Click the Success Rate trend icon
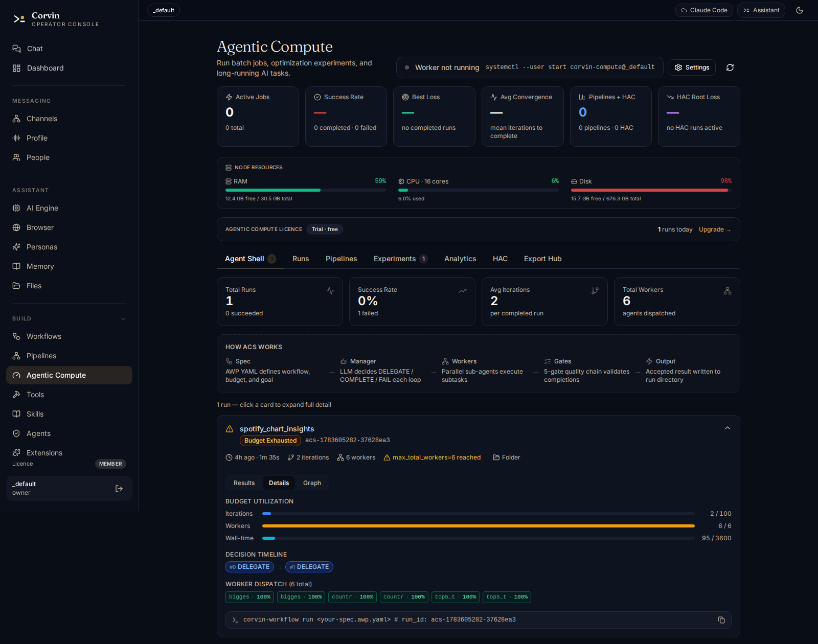The image size is (818, 644). pyautogui.click(x=463, y=291)
